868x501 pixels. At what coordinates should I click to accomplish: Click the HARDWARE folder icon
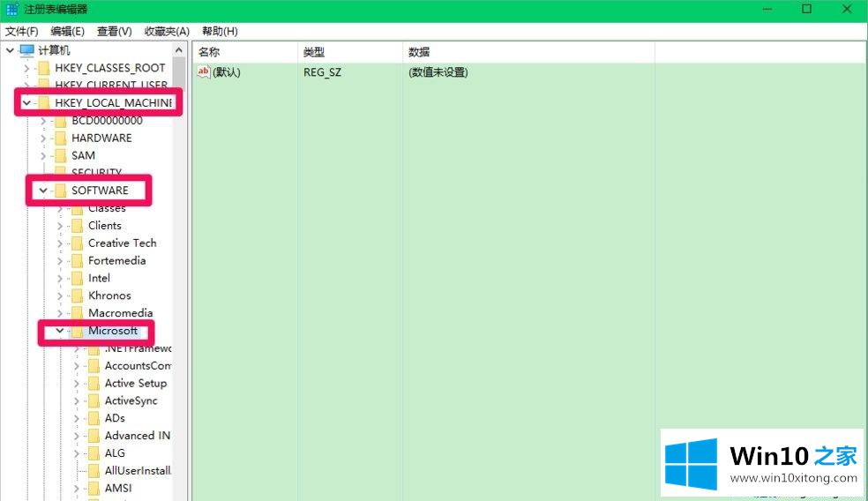pos(60,138)
